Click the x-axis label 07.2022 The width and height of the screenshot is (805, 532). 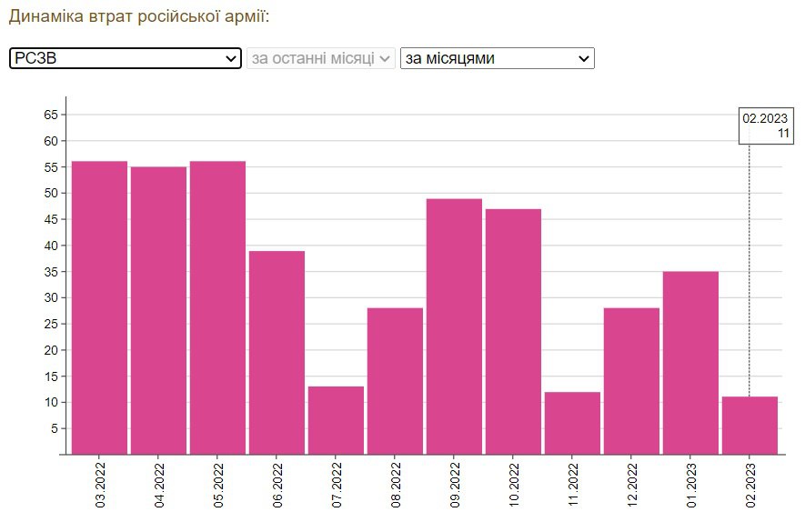point(337,486)
